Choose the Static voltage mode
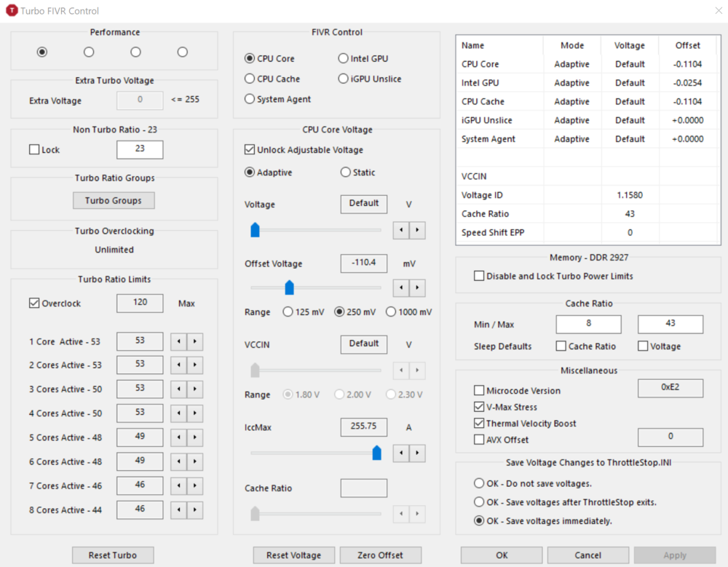 (346, 173)
